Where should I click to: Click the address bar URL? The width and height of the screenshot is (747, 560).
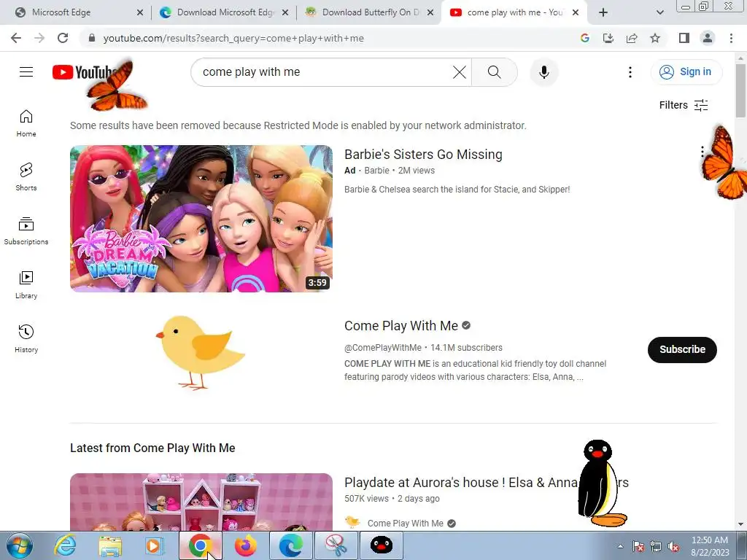(x=233, y=39)
